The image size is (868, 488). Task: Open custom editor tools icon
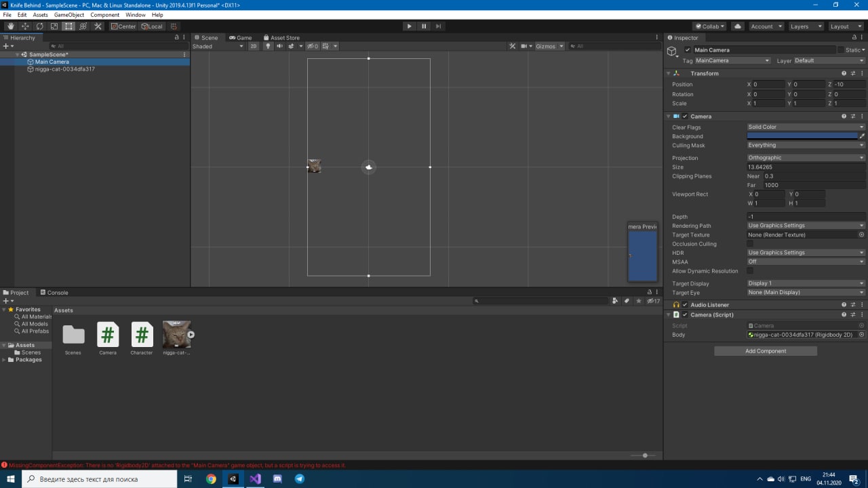pyautogui.click(x=98, y=26)
